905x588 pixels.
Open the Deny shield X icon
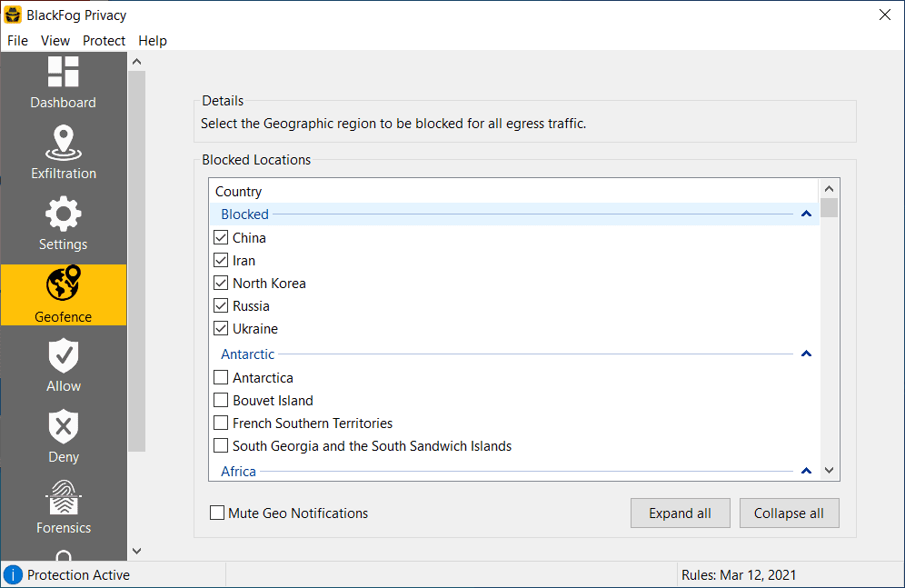pos(64,427)
